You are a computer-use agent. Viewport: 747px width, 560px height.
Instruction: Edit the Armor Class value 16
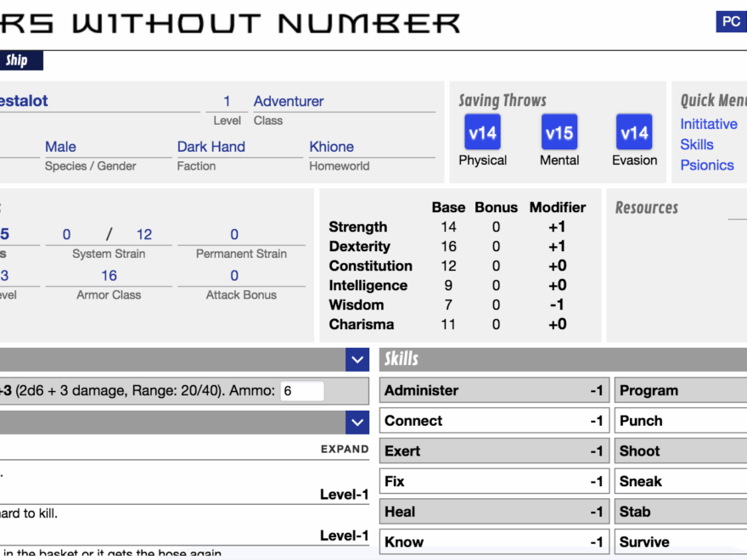point(109,276)
